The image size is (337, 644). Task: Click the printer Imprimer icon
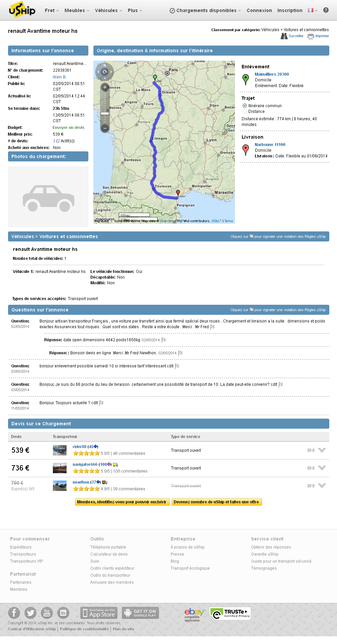click(311, 36)
